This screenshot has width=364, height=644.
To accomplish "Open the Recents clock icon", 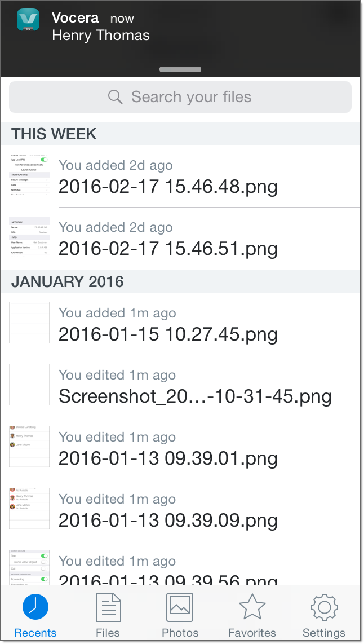I will click(35, 606).
